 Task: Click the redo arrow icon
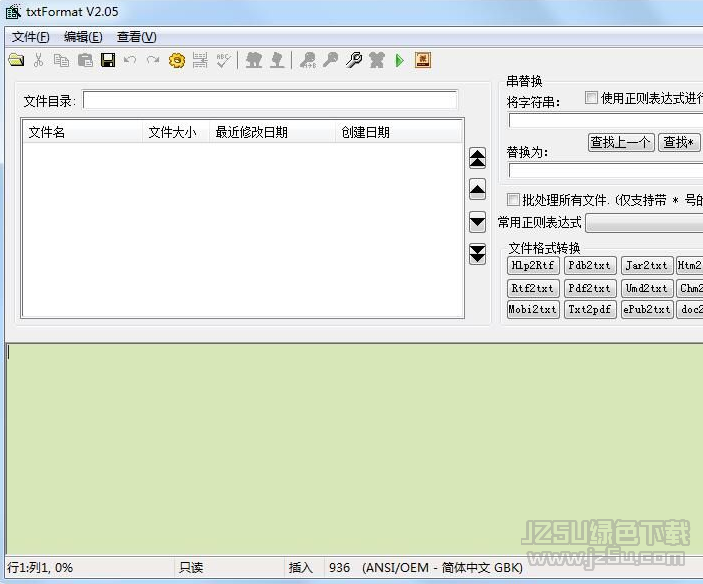(x=153, y=60)
